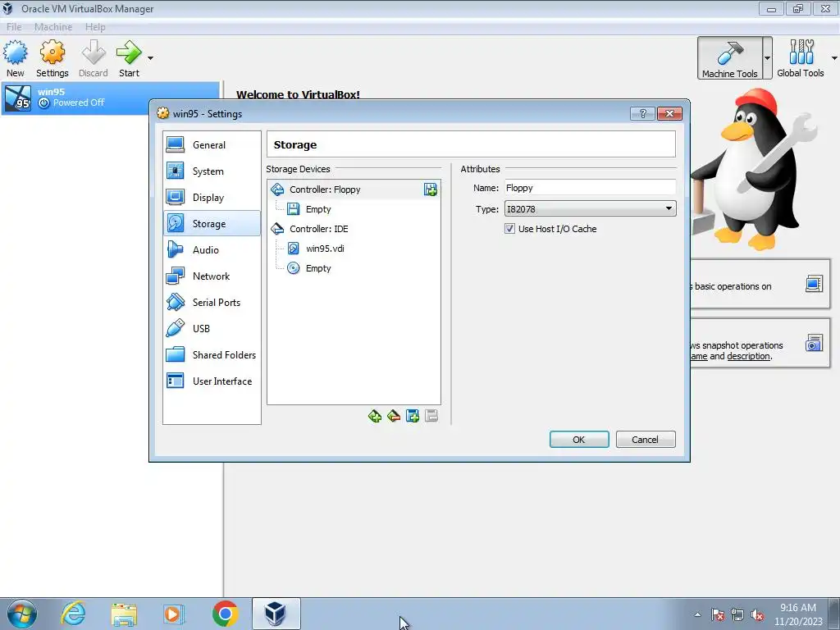Viewport: 840px width, 630px height.
Task: Open the Display settings category
Action: [212, 197]
